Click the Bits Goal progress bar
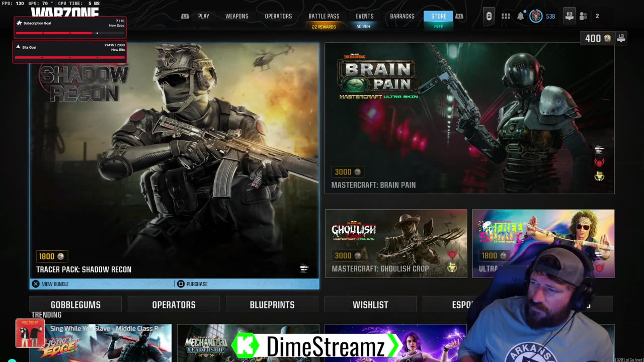This screenshot has height=362, width=644. point(70,57)
